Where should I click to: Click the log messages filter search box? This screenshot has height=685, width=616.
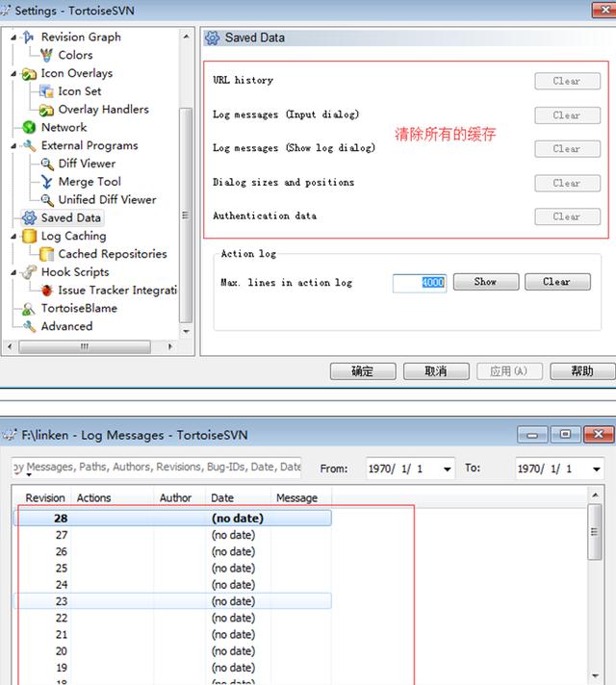[x=157, y=468]
